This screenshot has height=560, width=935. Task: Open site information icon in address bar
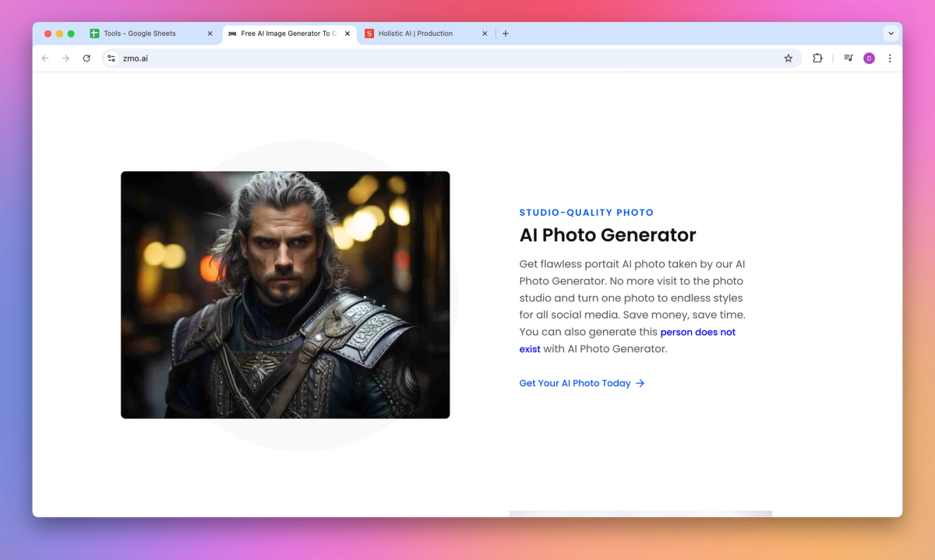point(111,58)
